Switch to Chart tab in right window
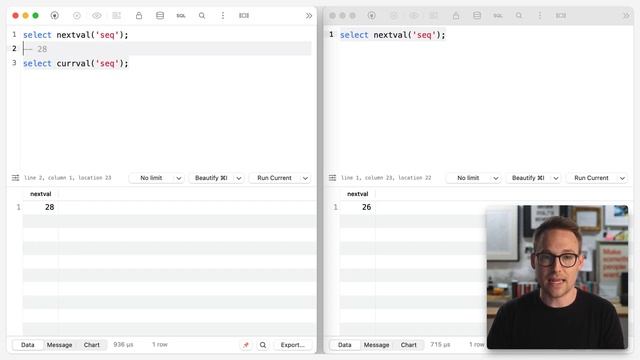Viewport: 640px width, 360px height. (409, 345)
